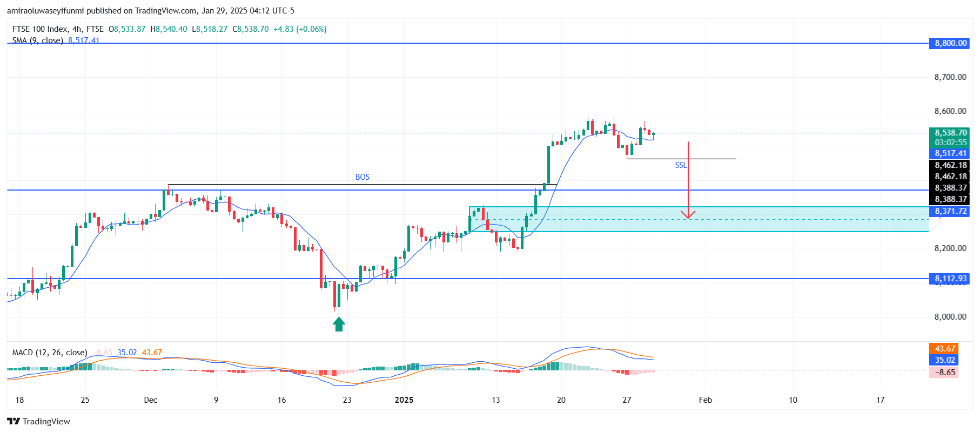Click the Dec label on time axis
This screenshot has width=980, height=433.
click(151, 400)
